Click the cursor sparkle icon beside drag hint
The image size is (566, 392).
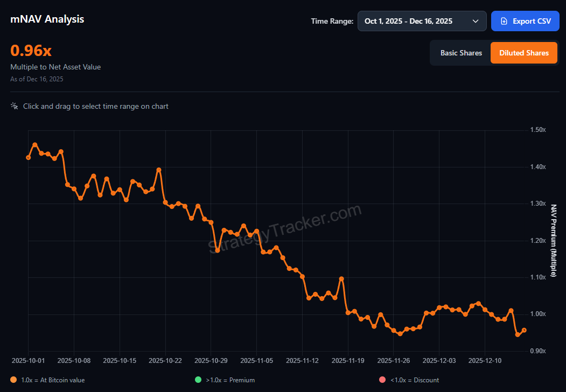point(15,106)
